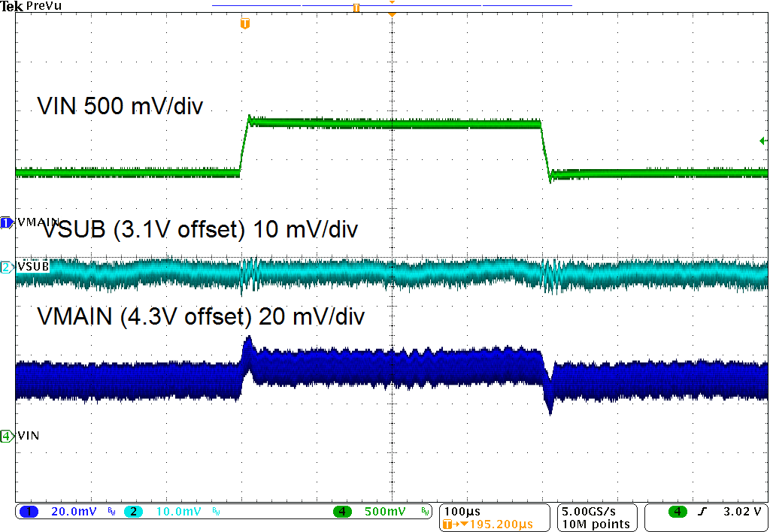Click the Bw bandwidth limit icon beside 10.0mV

[214, 511]
